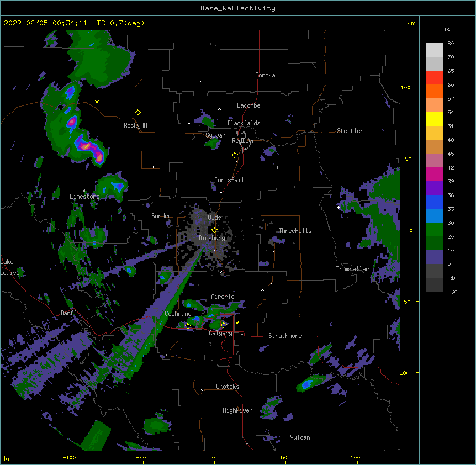The height and width of the screenshot is (465, 476).
Task: Select the 45 value on the legend
Action: click(x=451, y=154)
